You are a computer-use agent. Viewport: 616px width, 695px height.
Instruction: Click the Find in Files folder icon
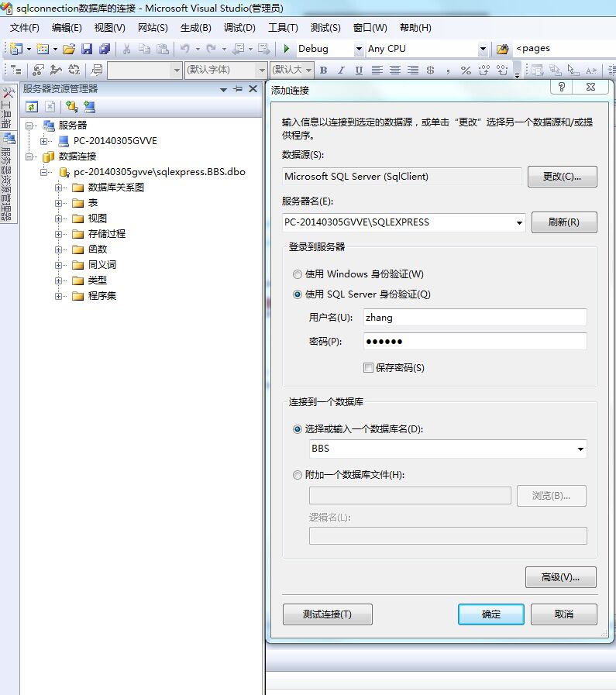502,49
